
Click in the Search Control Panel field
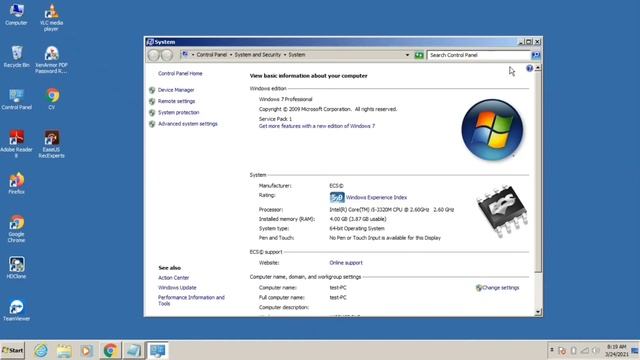[478, 55]
